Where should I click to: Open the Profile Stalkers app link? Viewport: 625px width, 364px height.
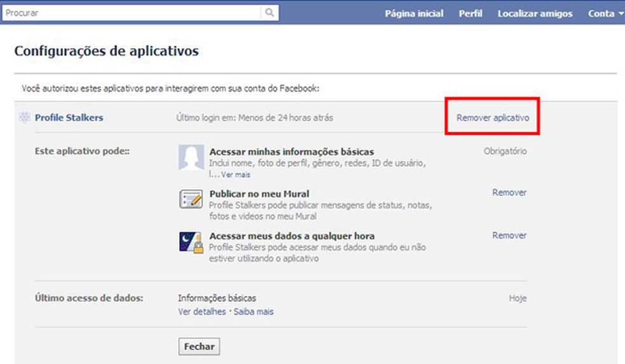tap(69, 118)
